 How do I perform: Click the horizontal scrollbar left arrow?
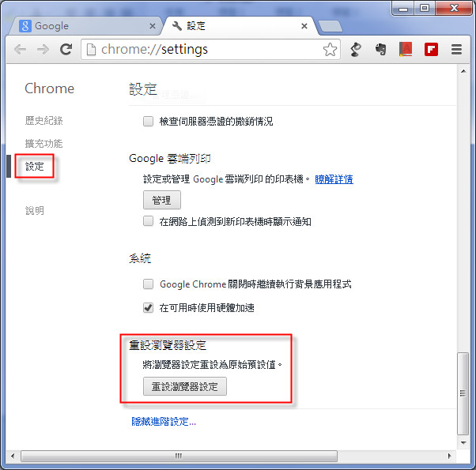(x=13, y=456)
